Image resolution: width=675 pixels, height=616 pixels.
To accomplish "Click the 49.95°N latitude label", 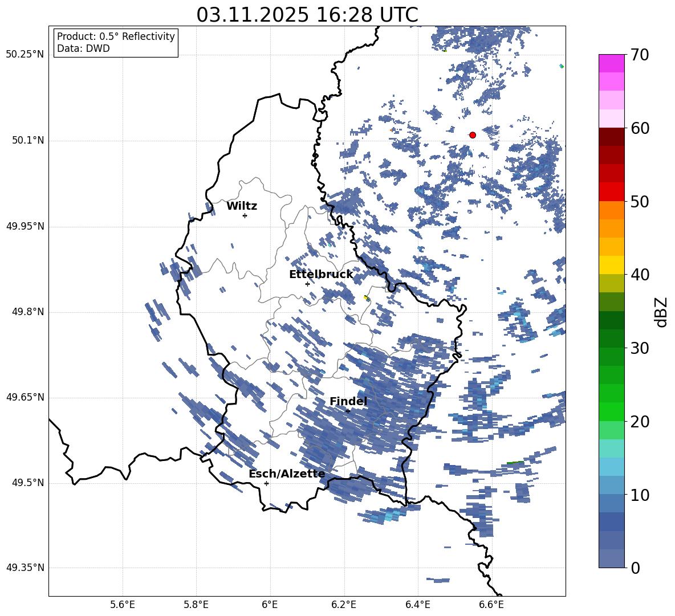I will tap(25, 226).
